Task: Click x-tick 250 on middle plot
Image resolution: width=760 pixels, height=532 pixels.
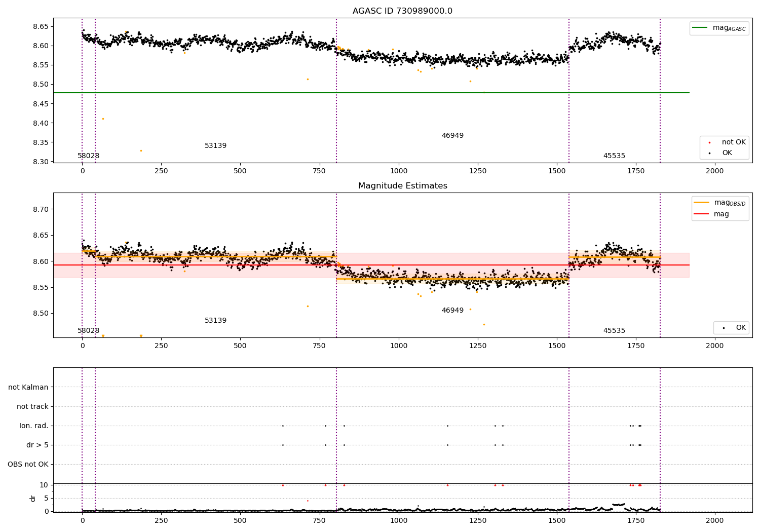Action: coord(161,346)
